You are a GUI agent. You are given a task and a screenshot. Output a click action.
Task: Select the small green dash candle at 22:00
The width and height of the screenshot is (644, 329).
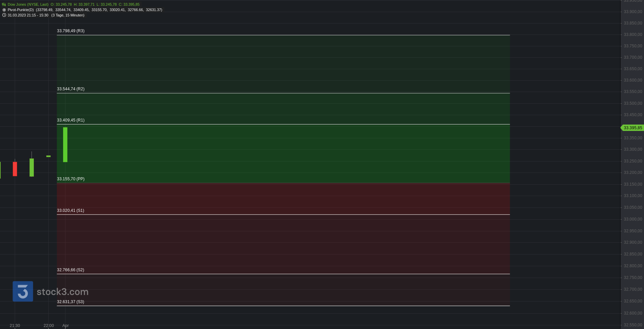48,156
